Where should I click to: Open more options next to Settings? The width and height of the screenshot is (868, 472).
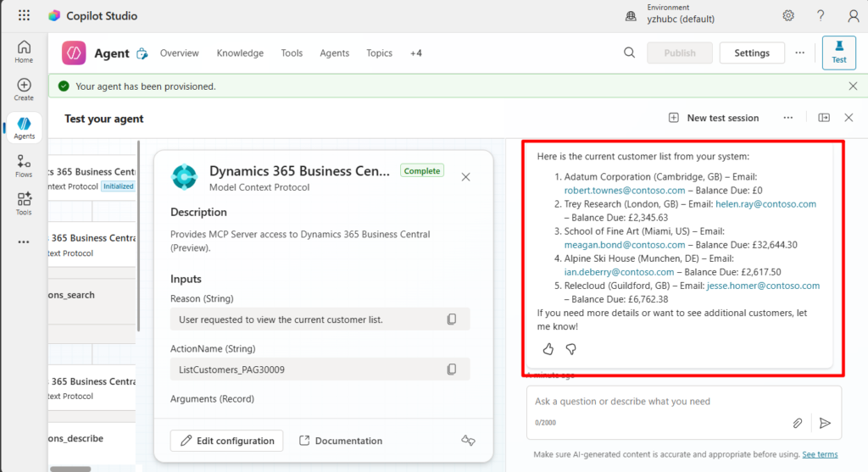click(x=799, y=53)
